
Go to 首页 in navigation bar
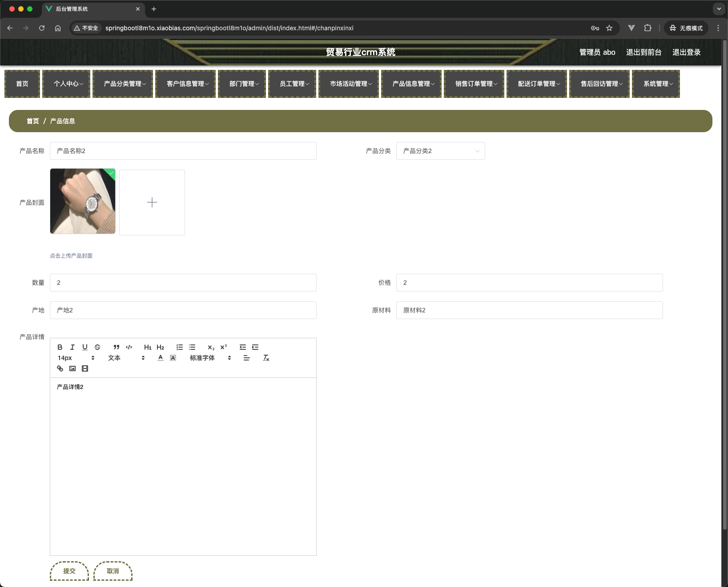pos(22,84)
